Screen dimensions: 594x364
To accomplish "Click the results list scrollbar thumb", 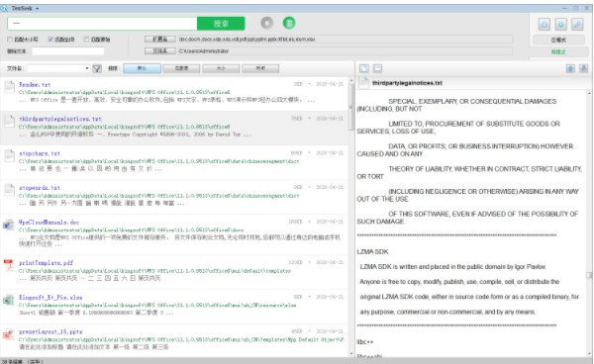I will 351,107.
